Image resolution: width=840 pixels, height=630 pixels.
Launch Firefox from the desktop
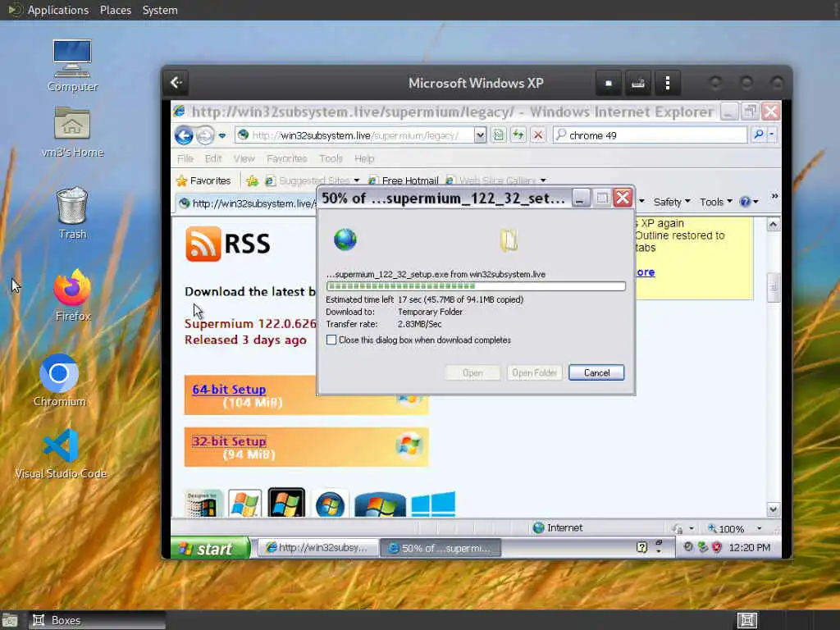click(72, 294)
